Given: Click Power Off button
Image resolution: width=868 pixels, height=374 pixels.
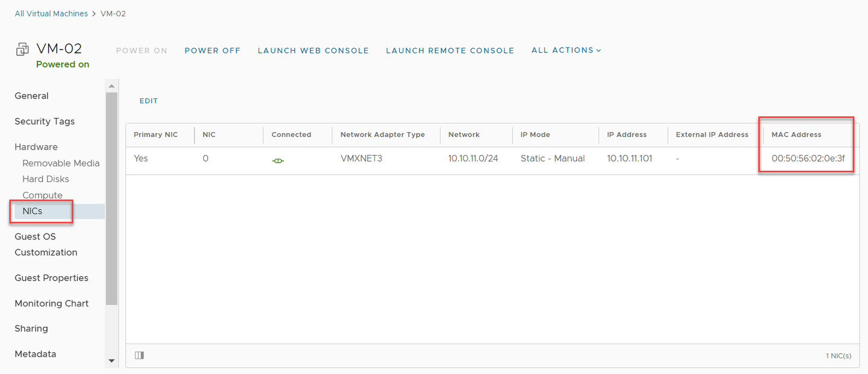Looking at the screenshot, I should pos(212,51).
